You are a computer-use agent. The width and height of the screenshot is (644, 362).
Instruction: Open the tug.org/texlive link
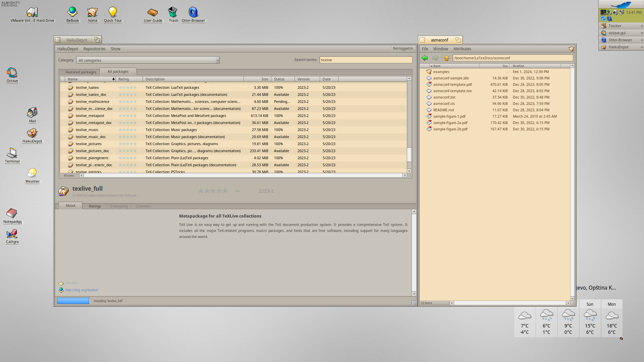click(82, 290)
